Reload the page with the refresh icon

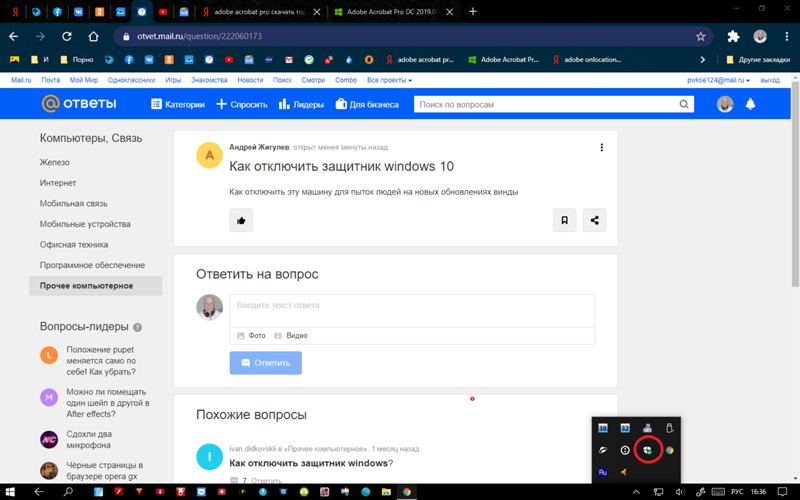(x=67, y=36)
